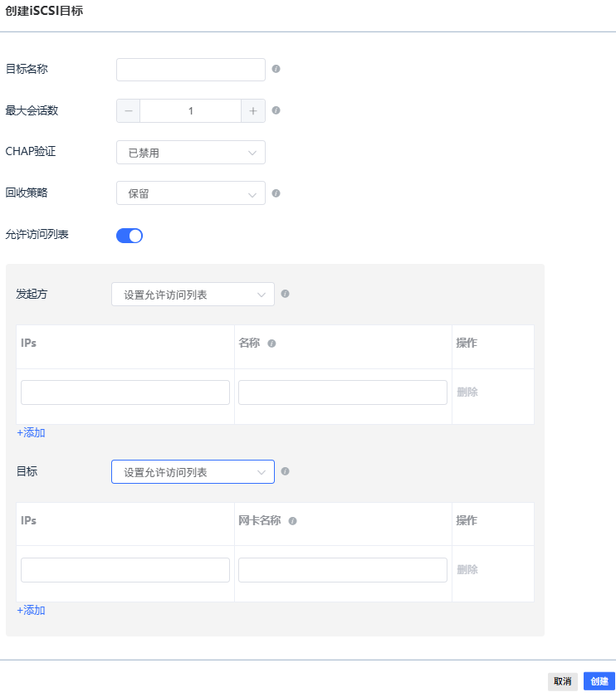Click info icon next to 目标名称 field
Image resolution: width=616 pixels, height=697 pixels.
(276, 69)
